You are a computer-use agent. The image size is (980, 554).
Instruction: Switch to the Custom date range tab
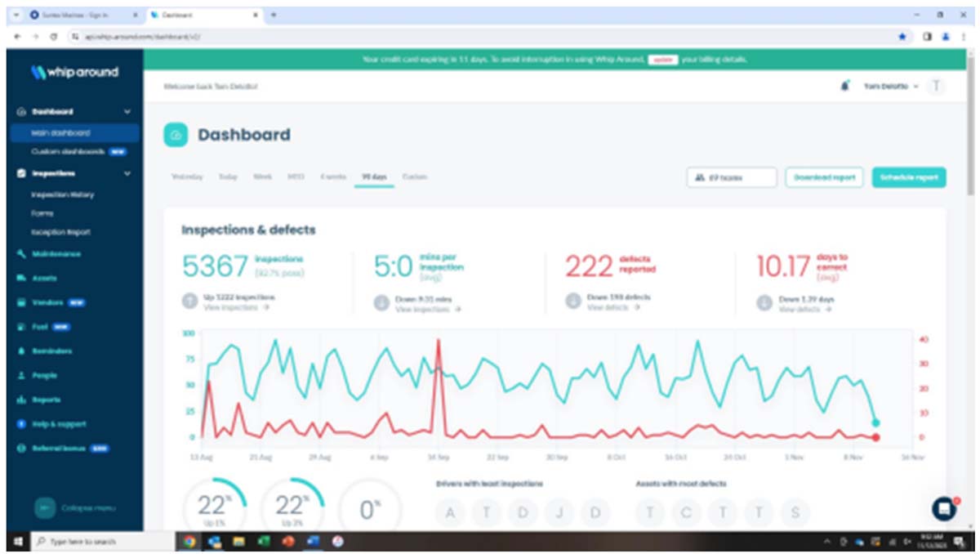point(416,176)
